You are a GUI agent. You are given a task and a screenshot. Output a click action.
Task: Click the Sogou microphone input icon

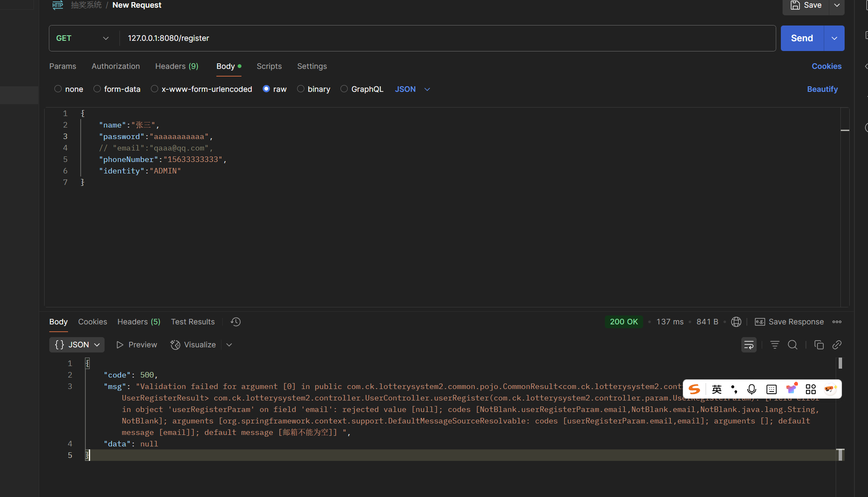(x=752, y=389)
